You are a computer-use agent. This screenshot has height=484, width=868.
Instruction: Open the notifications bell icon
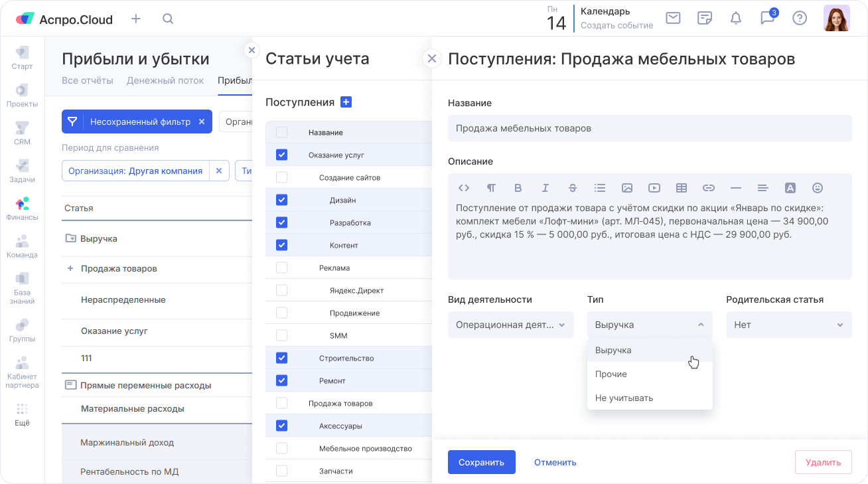pos(735,19)
